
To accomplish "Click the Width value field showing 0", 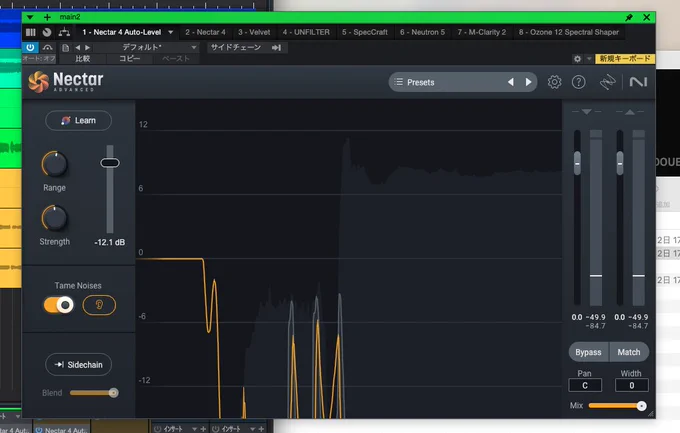I will pos(632,385).
